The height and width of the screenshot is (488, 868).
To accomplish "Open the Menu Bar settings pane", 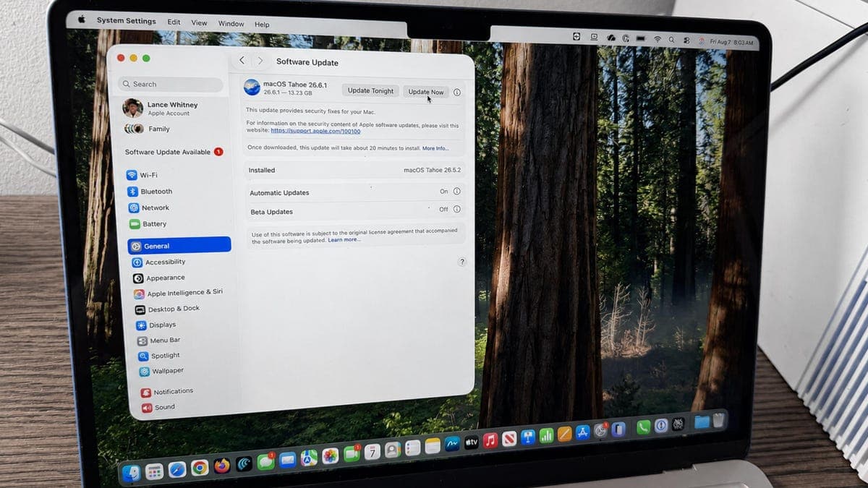I will [x=159, y=340].
